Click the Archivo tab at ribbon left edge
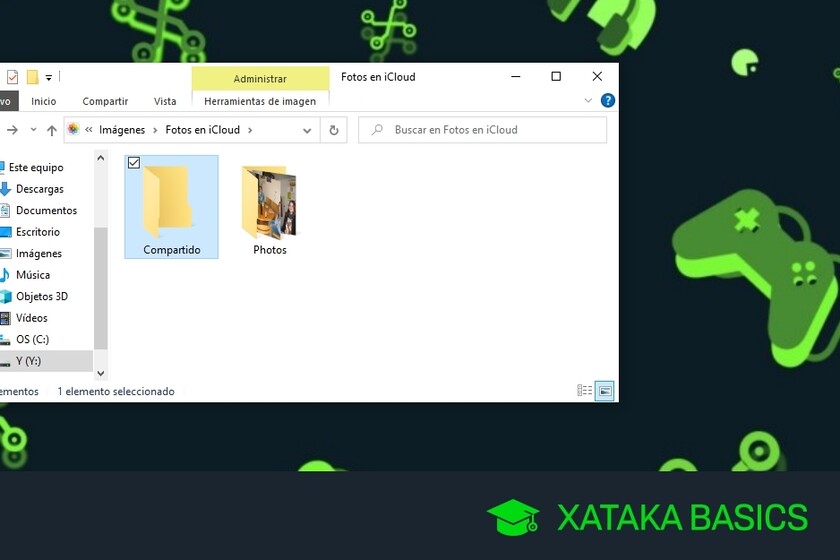This screenshot has height=560, width=840. pyautogui.click(x=8, y=101)
